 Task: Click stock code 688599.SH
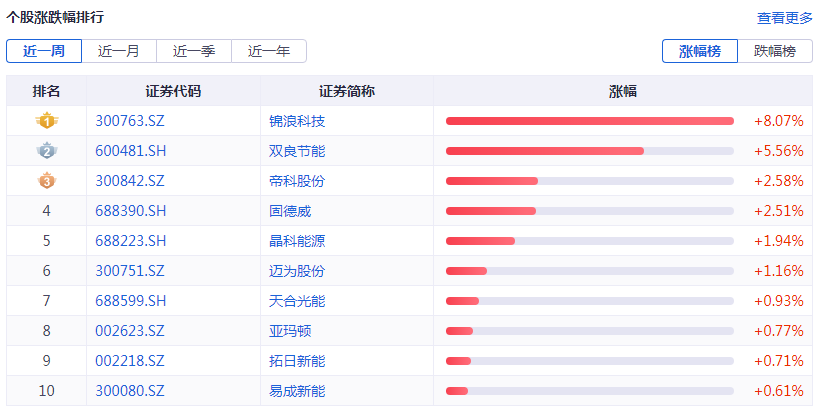(131, 301)
